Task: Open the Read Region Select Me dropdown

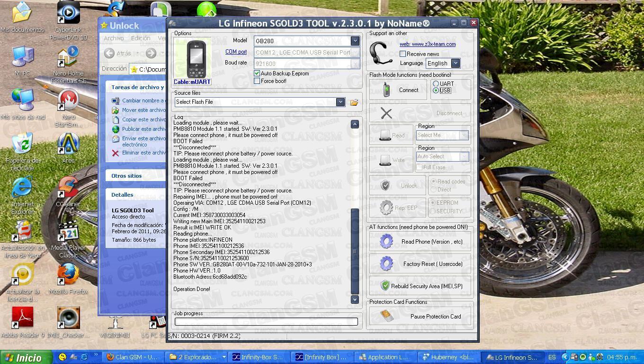Action: point(464,135)
